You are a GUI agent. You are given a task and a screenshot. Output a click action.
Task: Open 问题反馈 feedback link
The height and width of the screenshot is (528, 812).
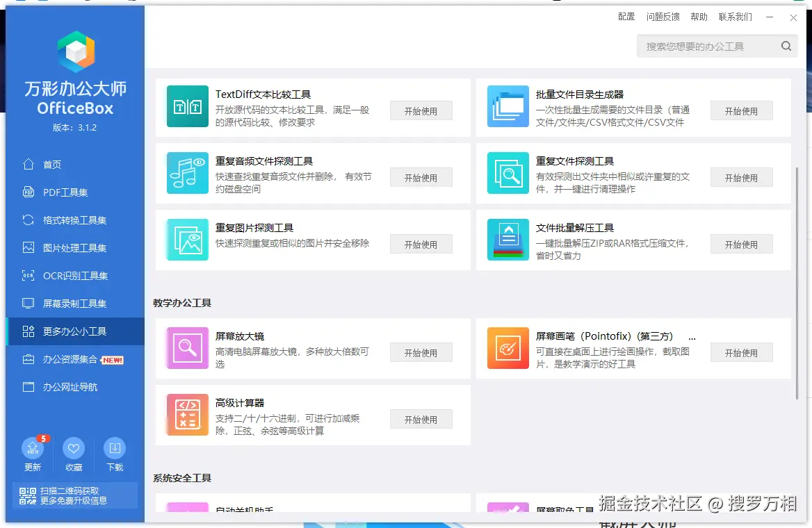coord(663,17)
